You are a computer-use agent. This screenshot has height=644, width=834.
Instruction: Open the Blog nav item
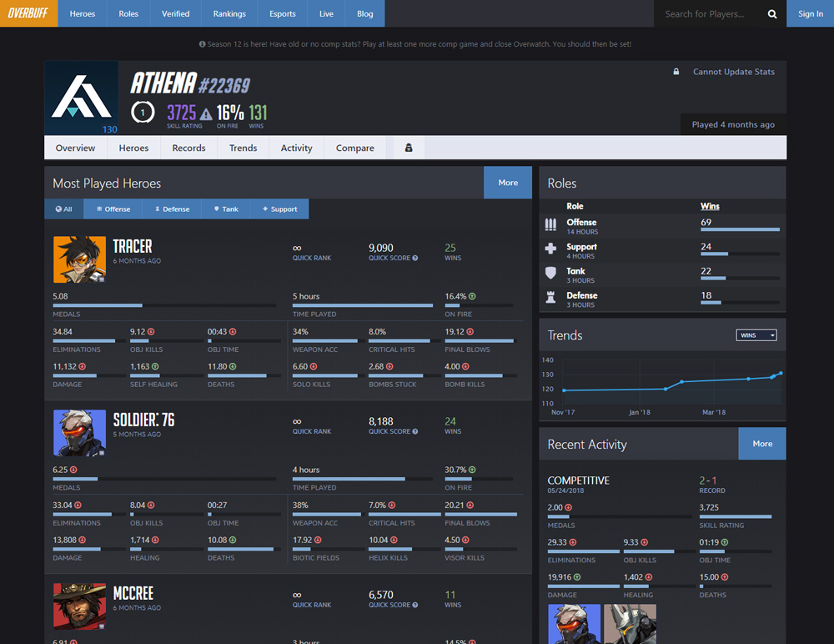pyautogui.click(x=365, y=13)
